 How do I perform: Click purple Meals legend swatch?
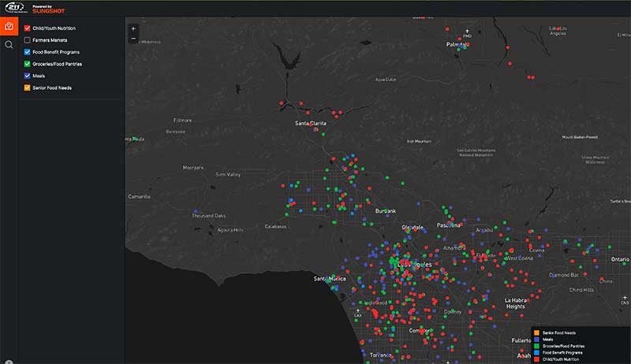click(536, 340)
